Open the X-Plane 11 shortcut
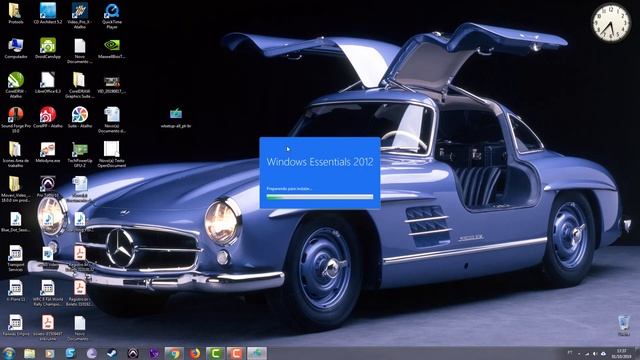The image size is (640, 360). (x=16, y=291)
